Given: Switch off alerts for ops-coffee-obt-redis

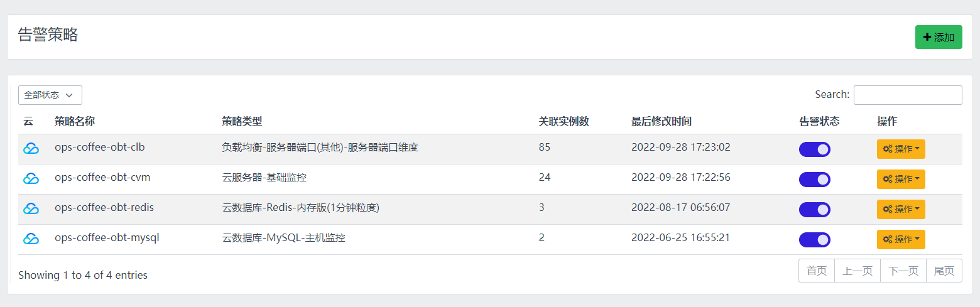Looking at the screenshot, I should pos(815,210).
